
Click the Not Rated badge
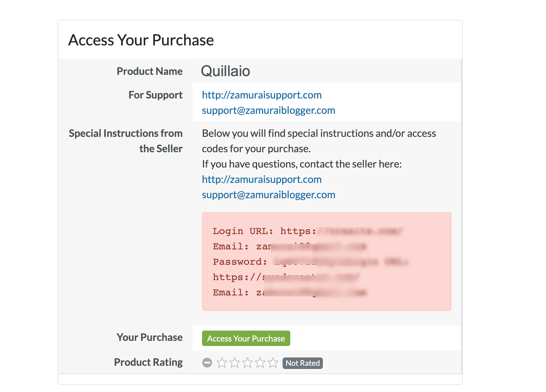302,363
